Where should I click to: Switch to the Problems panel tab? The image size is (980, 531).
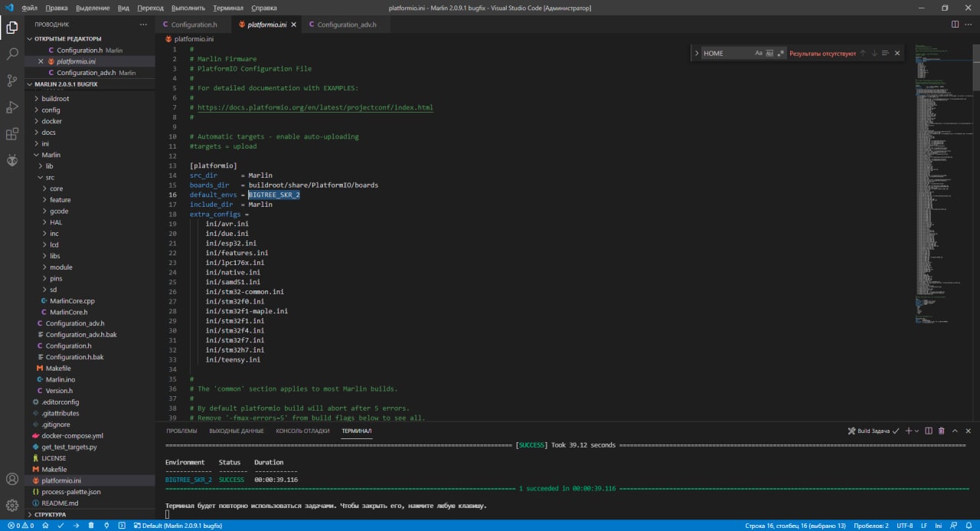coord(181,431)
